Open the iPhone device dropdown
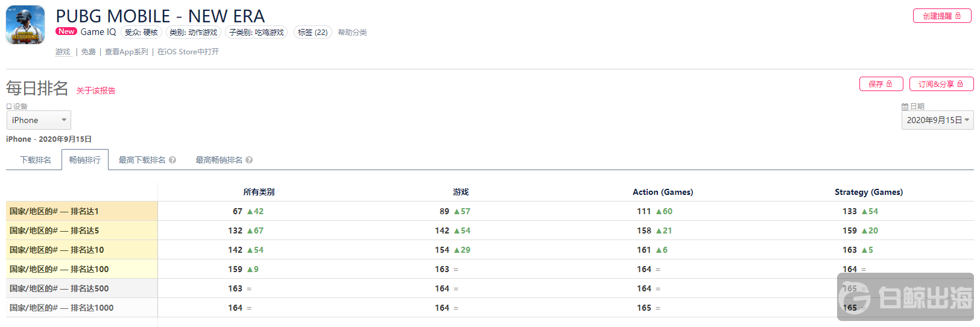Screen dimensions: 980x327 tap(39, 120)
